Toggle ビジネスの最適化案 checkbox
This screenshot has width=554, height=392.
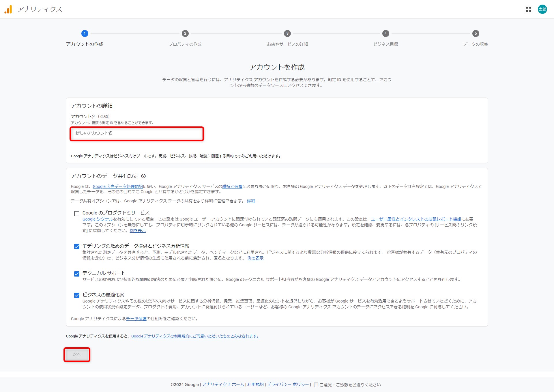coord(77,295)
